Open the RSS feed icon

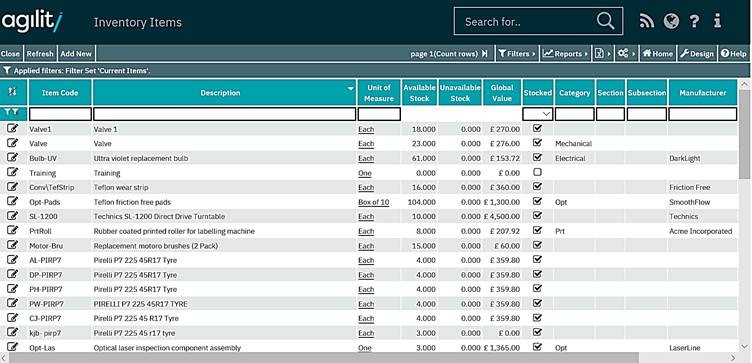[647, 21]
